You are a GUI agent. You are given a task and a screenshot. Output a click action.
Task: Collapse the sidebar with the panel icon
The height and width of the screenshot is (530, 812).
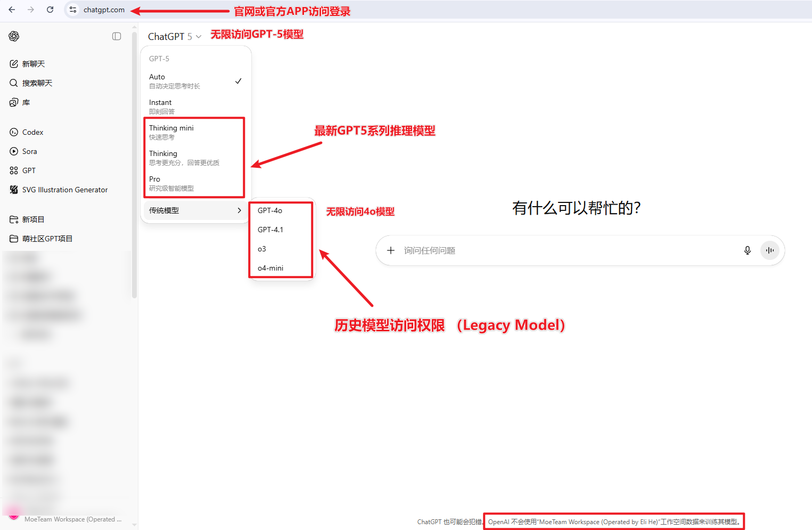click(x=117, y=36)
